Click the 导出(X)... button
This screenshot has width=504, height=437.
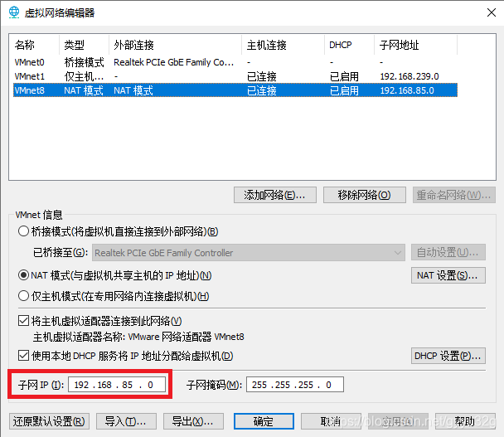point(193,421)
